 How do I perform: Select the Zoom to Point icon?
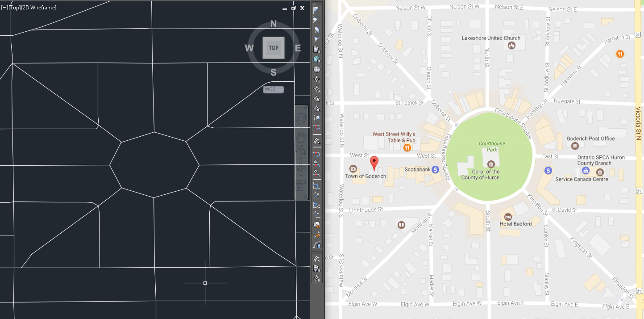click(x=317, y=109)
